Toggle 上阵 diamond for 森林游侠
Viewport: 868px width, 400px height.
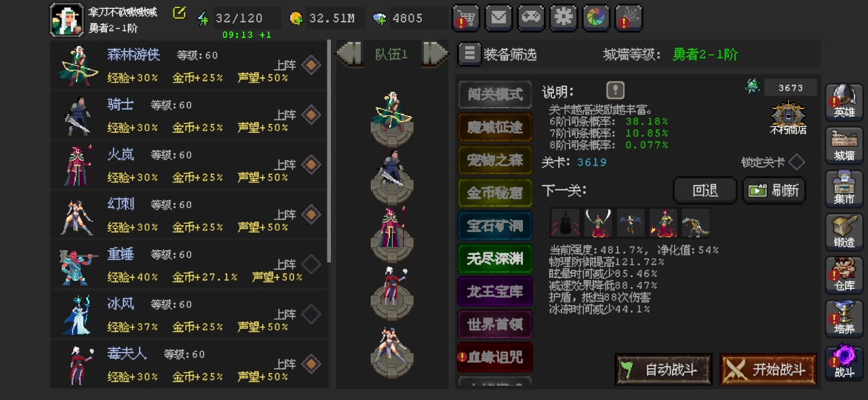[311, 65]
